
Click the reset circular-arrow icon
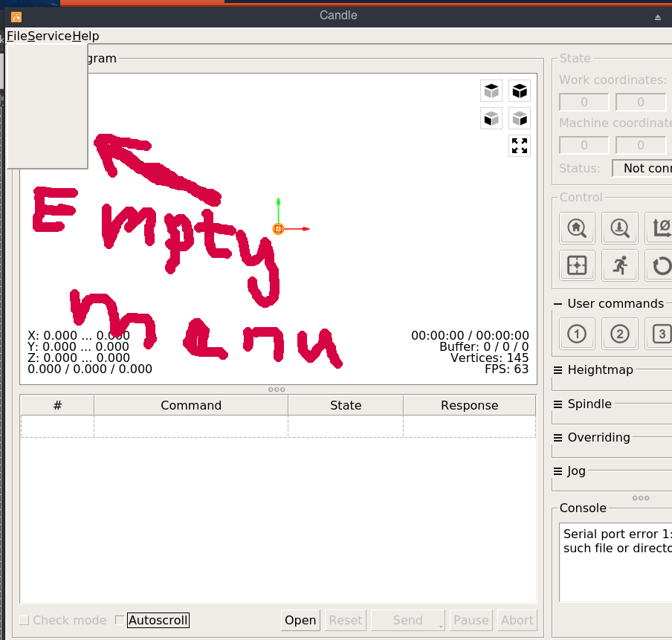coord(660,265)
